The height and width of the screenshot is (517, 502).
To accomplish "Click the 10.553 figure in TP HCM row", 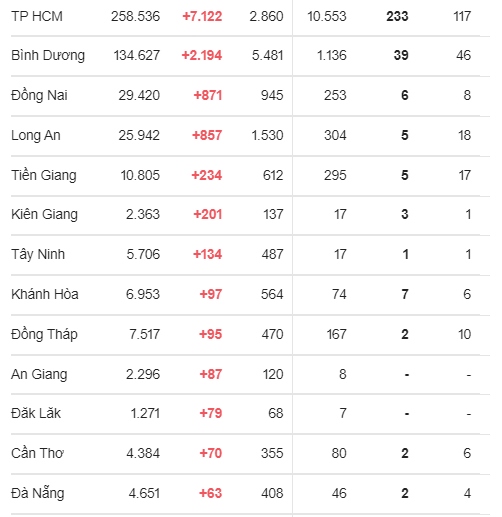I will (x=327, y=16).
